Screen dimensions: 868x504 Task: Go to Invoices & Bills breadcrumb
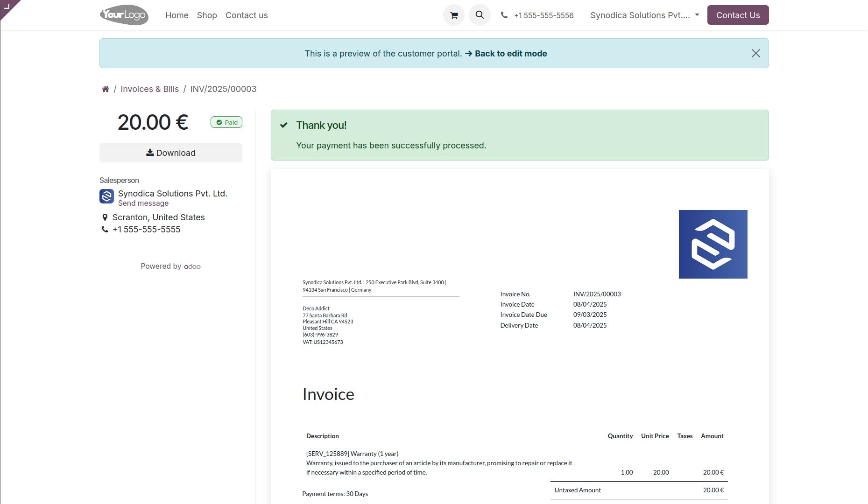point(149,89)
